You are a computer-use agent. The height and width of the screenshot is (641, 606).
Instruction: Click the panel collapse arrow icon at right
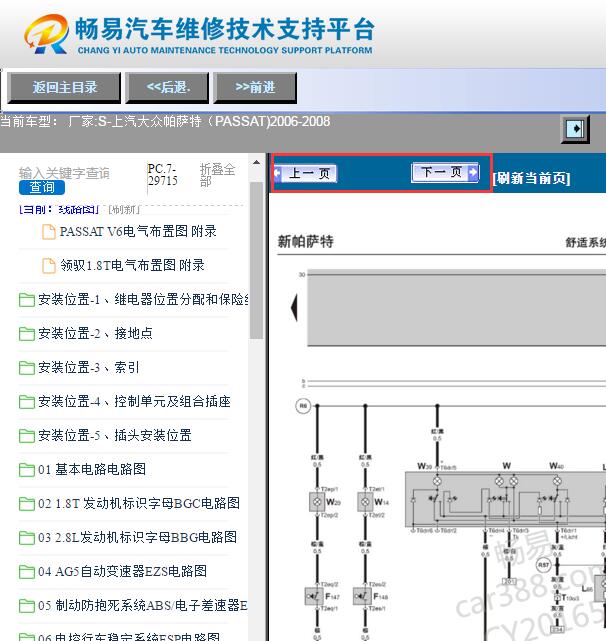click(x=575, y=129)
